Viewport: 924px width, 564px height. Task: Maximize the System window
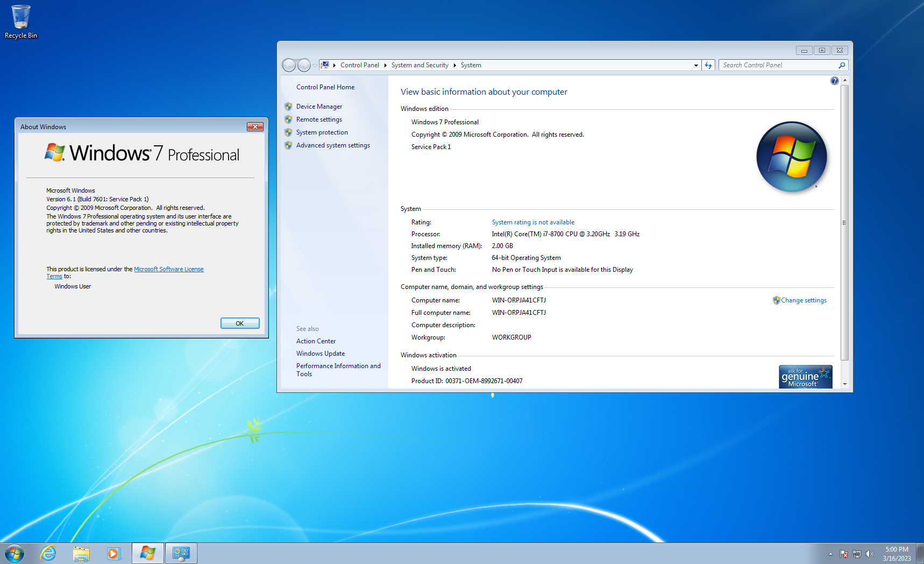coord(821,50)
